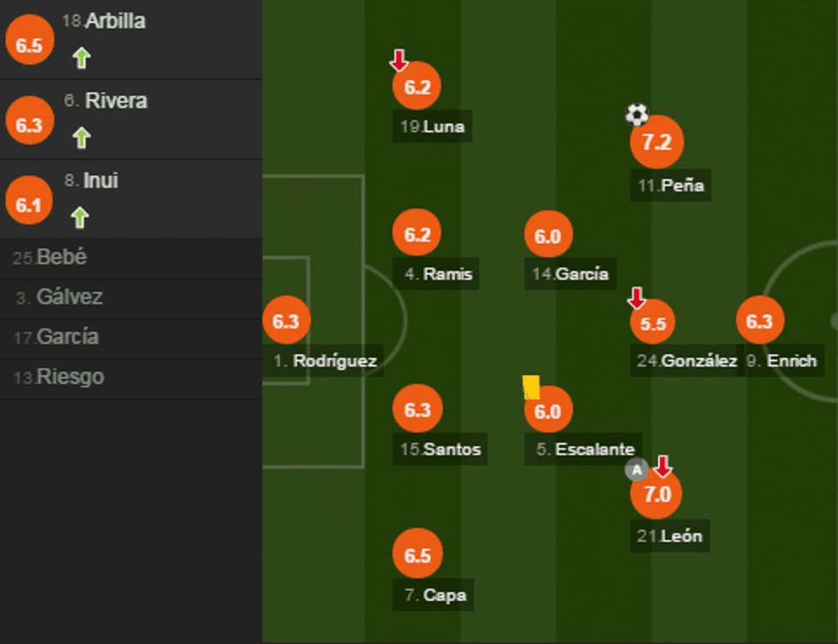Image resolution: width=838 pixels, height=644 pixels.
Task: Click the red substitution arrow above González
Action: pyautogui.click(x=636, y=298)
